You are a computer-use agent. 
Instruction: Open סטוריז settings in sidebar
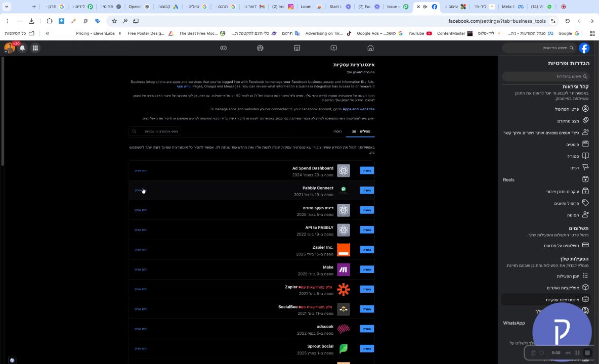click(x=545, y=156)
